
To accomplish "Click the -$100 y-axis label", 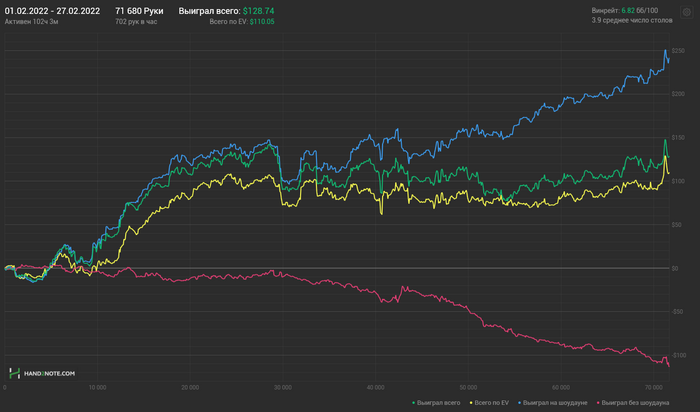I will coord(679,355).
